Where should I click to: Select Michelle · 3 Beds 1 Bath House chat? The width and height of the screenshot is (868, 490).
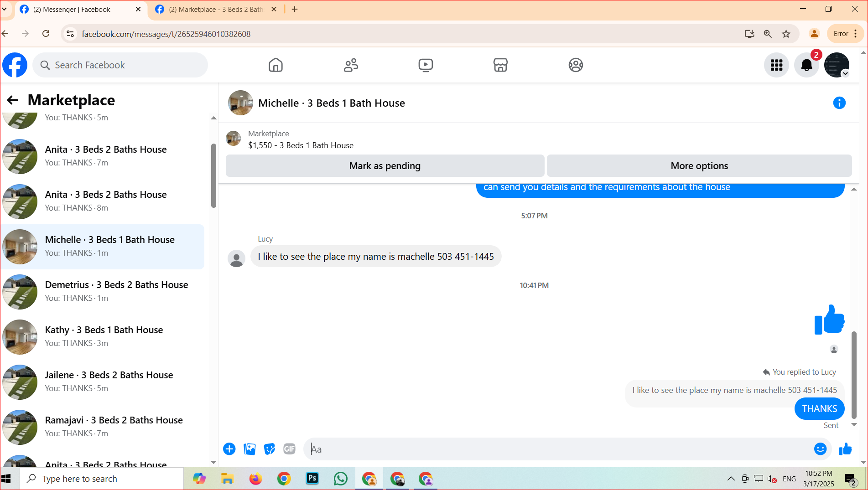tap(103, 246)
